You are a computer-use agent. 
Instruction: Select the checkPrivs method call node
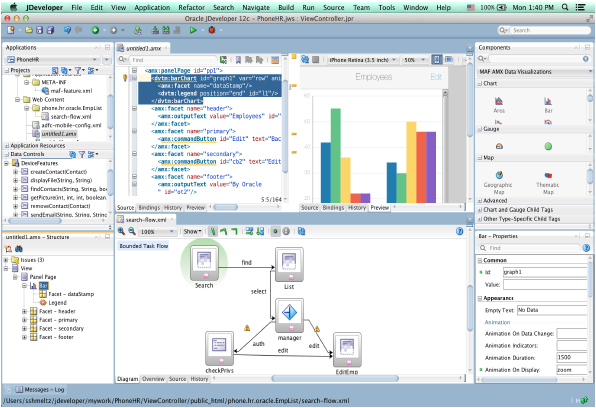(x=219, y=348)
